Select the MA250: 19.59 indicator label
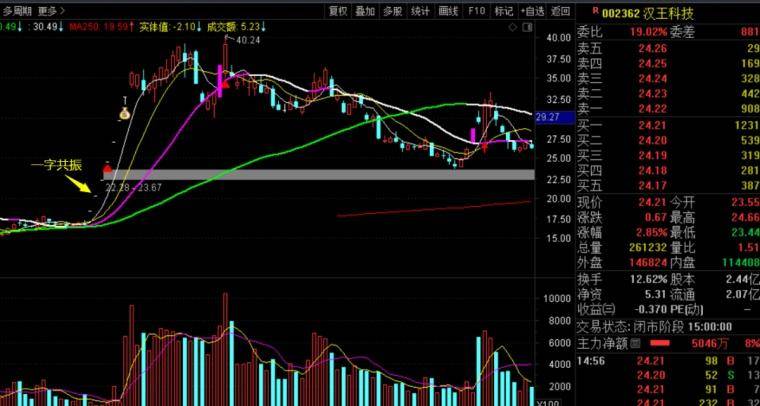The width and height of the screenshot is (760, 406). pos(102,27)
